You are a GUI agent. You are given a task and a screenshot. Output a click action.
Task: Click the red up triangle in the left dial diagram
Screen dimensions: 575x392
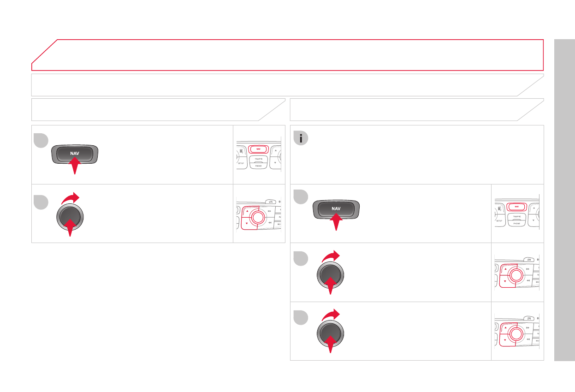click(247, 211)
